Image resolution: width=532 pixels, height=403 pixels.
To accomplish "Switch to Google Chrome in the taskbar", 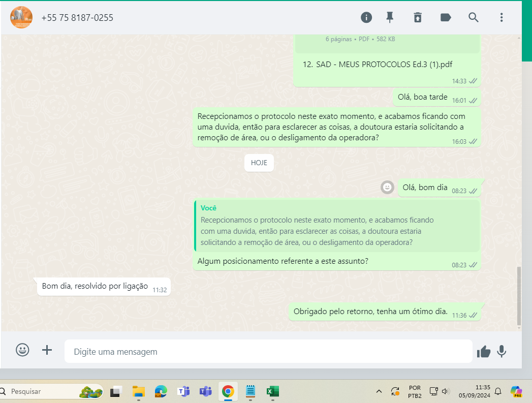I will coord(228,391).
